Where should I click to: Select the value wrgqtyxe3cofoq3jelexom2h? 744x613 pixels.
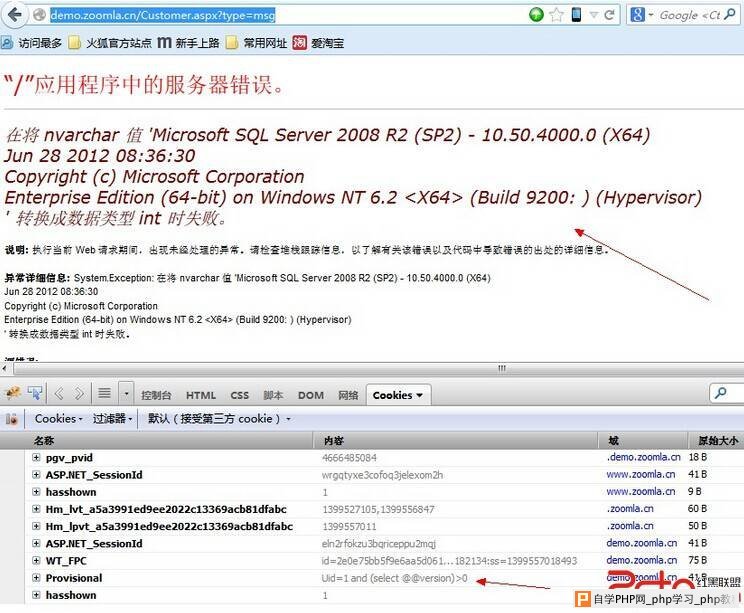pyautogui.click(x=382, y=475)
